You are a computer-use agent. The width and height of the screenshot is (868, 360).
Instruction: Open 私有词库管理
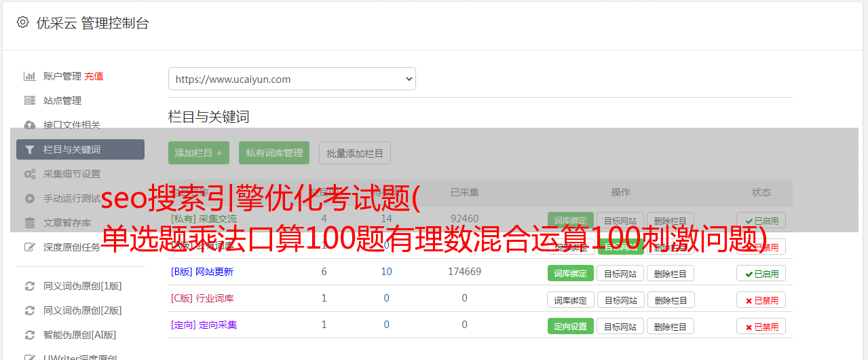[x=274, y=153]
